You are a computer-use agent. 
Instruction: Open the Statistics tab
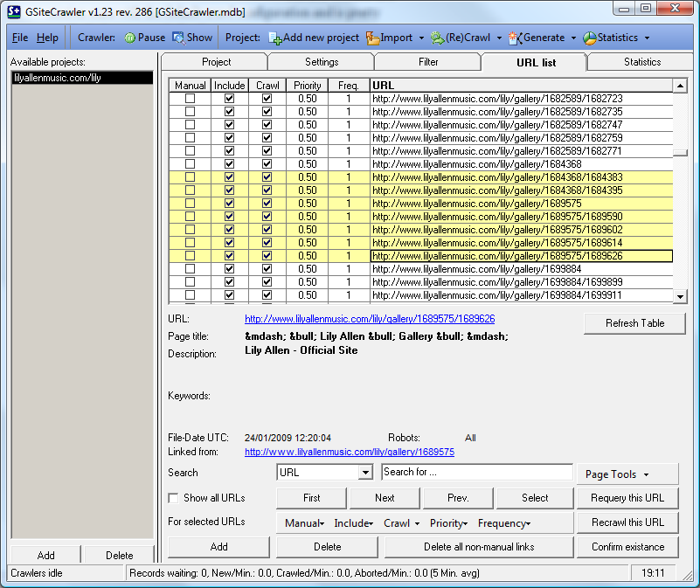tap(642, 62)
